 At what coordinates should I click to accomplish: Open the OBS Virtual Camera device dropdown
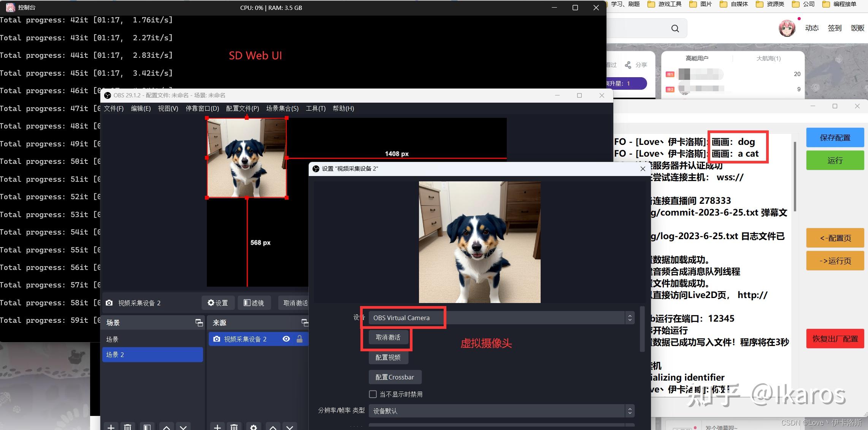click(630, 317)
